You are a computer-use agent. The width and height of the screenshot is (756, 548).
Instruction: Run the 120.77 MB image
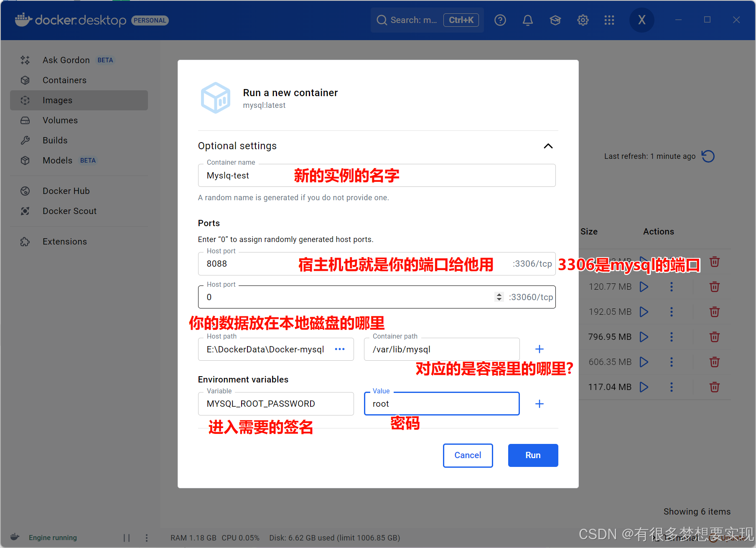[644, 287]
